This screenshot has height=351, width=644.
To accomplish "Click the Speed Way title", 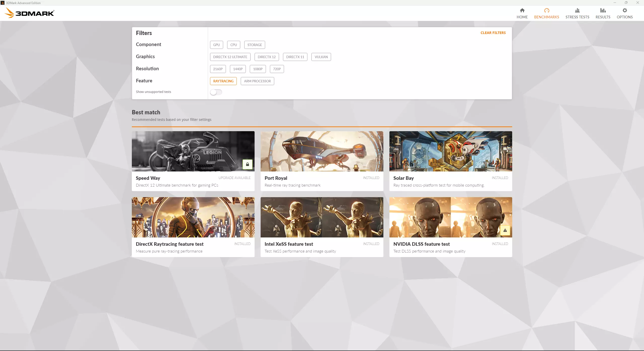I will click(x=148, y=178).
